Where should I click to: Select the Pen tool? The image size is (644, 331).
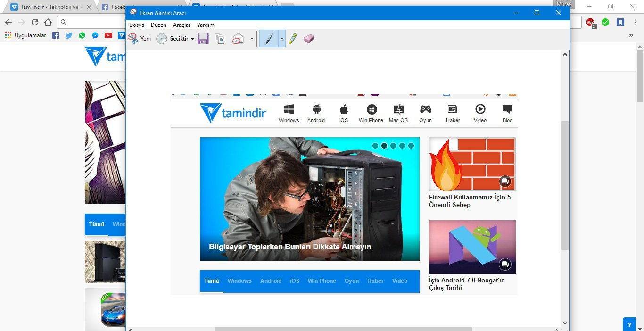pos(269,39)
